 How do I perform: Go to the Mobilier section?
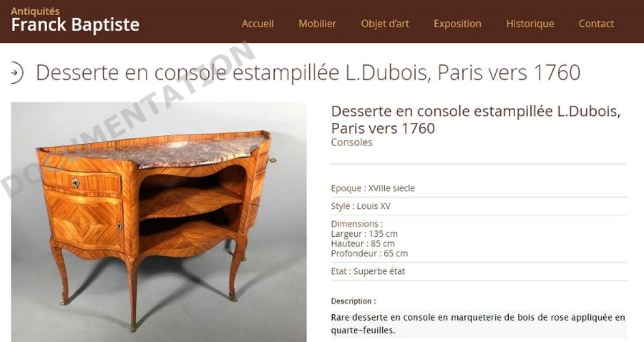pyautogui.click(x=317, y=24)
